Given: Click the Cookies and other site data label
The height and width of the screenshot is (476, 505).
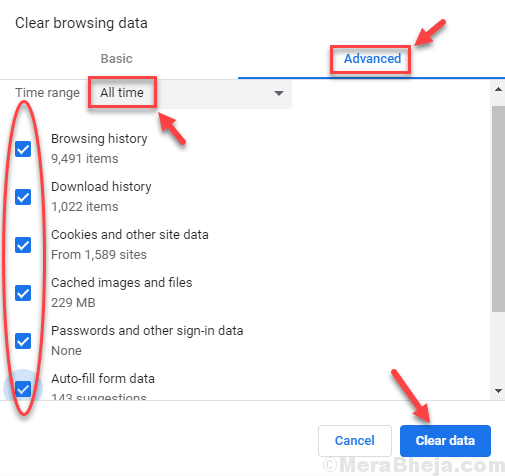Looking at the screenshot, I should [130, 235].
